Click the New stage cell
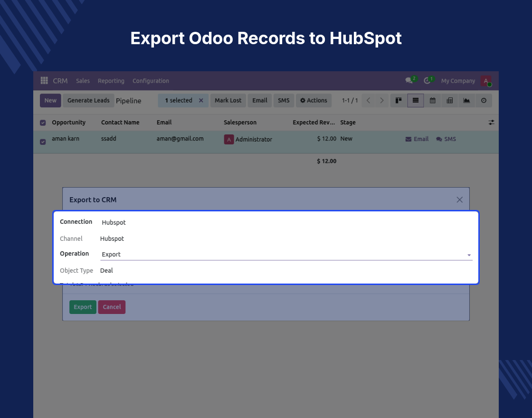The image size is (532, 418). [x=346, y=139]
